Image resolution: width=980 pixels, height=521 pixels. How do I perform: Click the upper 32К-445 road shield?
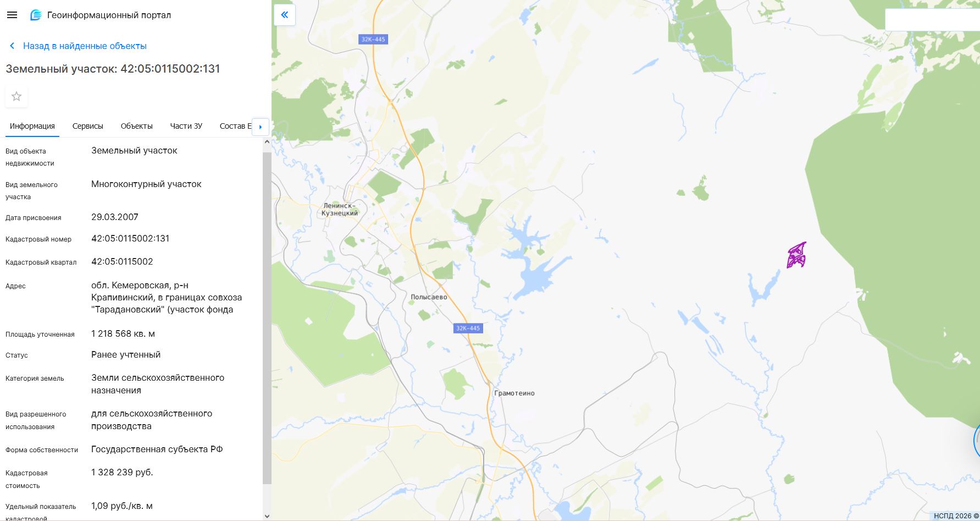373,39
